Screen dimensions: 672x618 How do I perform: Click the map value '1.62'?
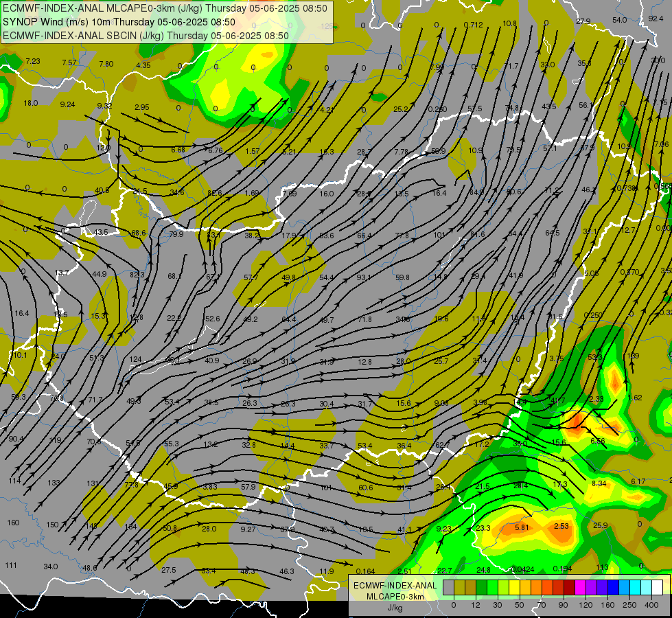pos(635,398)
